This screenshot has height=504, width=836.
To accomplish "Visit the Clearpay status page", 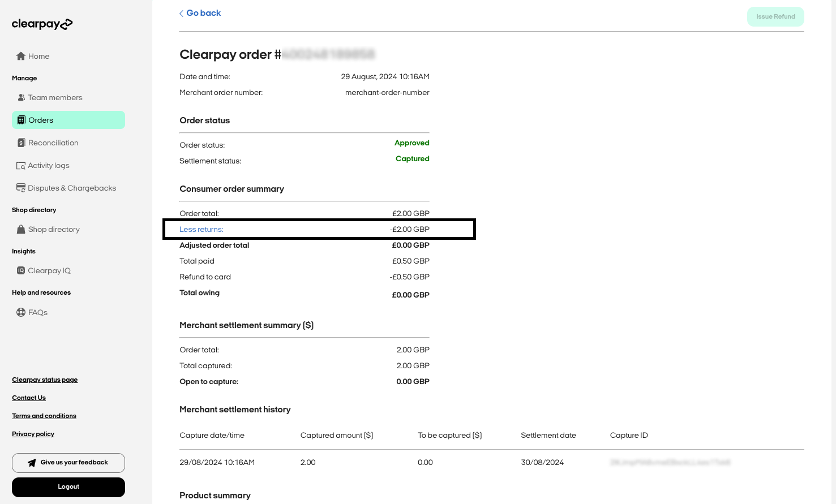I will [x=45, y=380].
